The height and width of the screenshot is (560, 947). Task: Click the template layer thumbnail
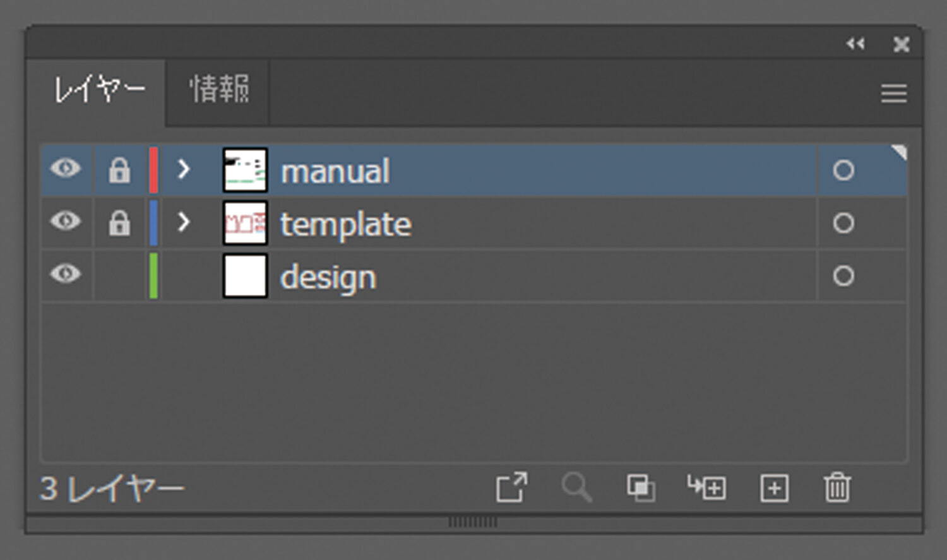click(245, 223)
